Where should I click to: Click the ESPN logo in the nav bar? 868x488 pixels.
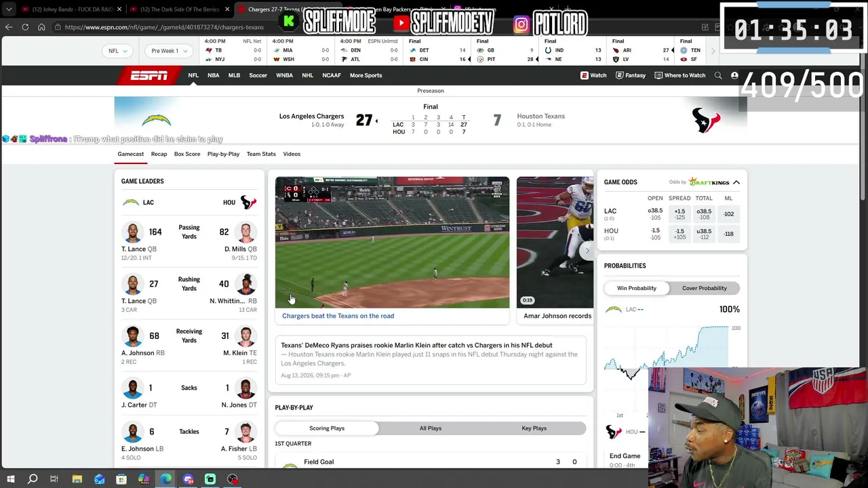(149, 75)
